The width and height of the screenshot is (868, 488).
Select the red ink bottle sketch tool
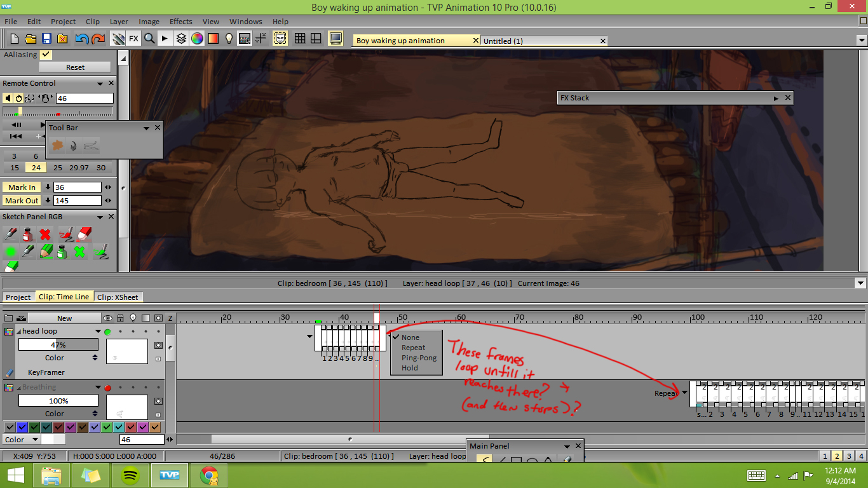point(27,234)
